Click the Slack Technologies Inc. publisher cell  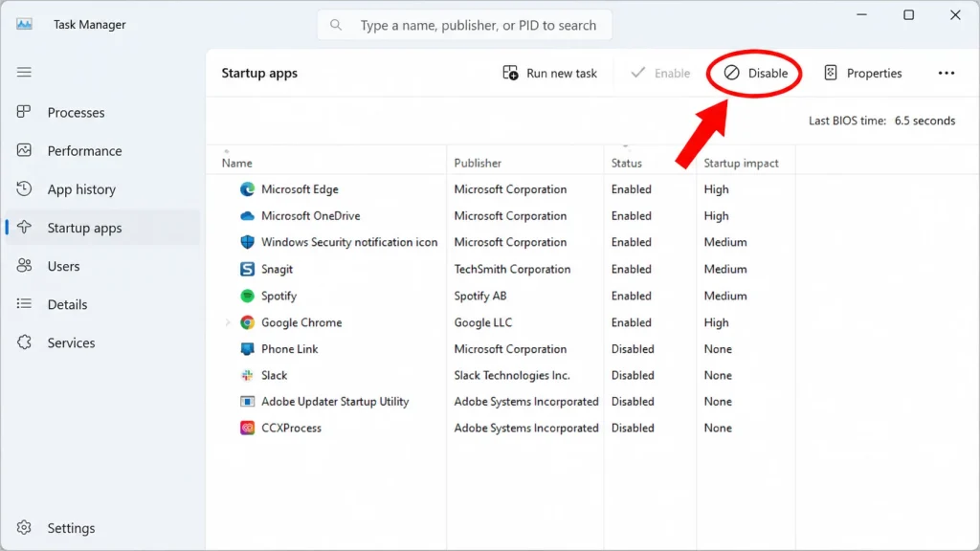point(512,375)
